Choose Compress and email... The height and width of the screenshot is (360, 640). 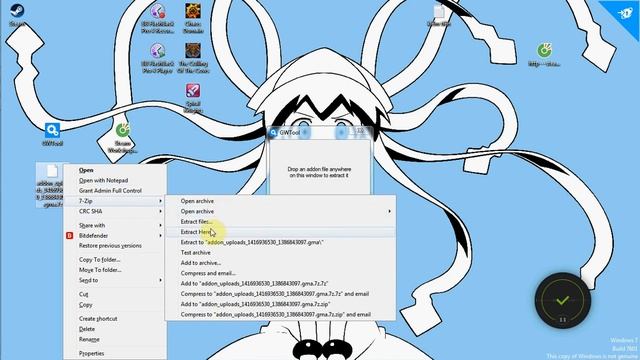(208, 273)
